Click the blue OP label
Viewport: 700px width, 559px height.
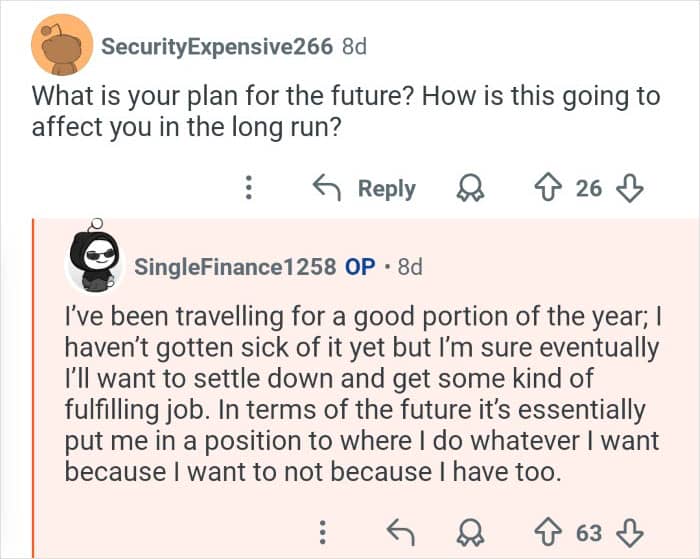tap(360, 267)
